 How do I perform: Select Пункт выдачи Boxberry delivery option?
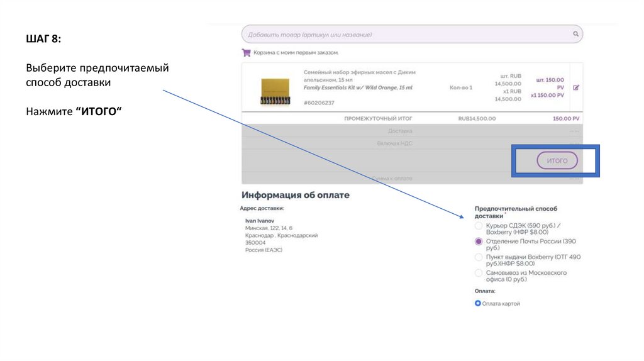(x=479, y=257)
